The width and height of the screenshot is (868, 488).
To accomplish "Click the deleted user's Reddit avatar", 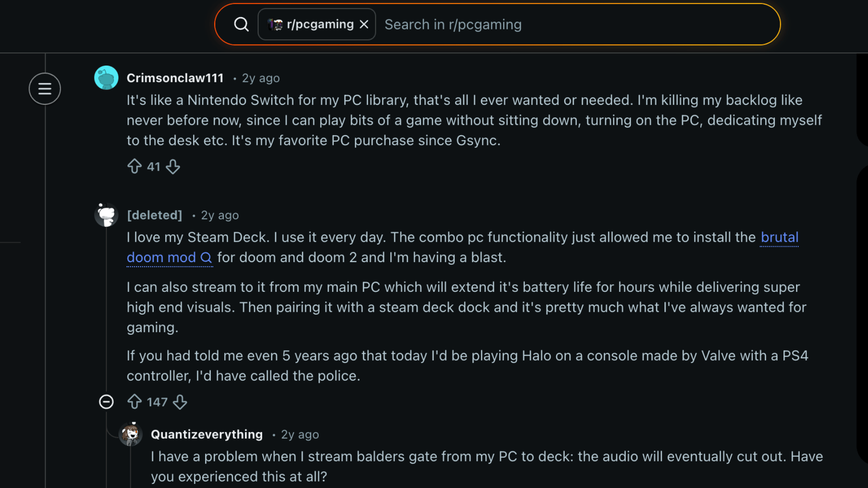I will [106, 214].
